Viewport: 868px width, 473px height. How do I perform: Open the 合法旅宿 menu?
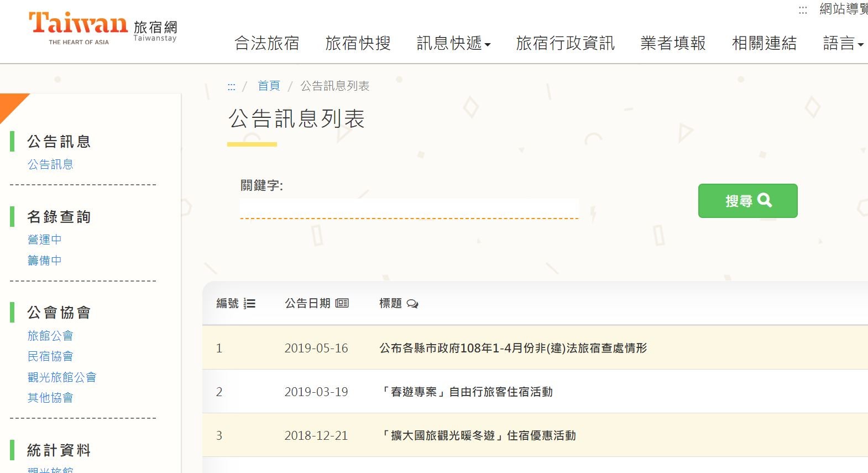267,43
